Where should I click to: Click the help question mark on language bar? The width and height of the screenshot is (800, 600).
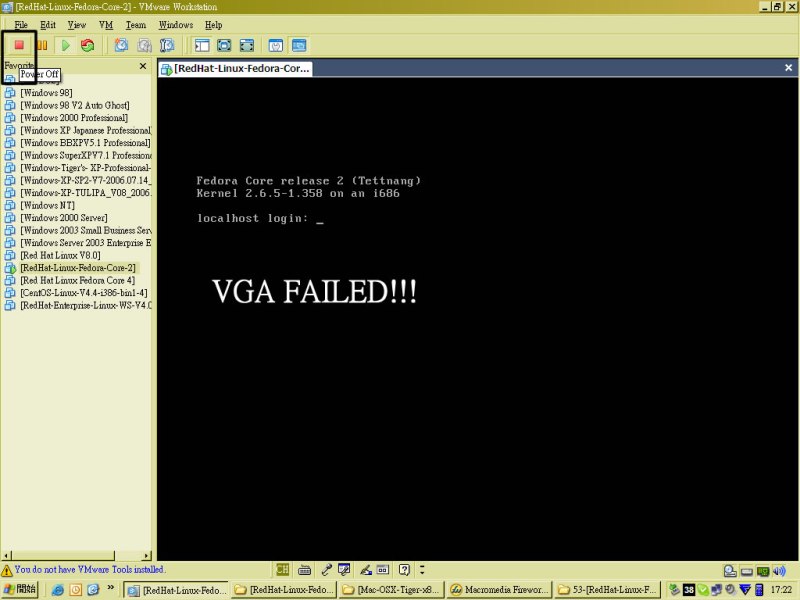404,569
